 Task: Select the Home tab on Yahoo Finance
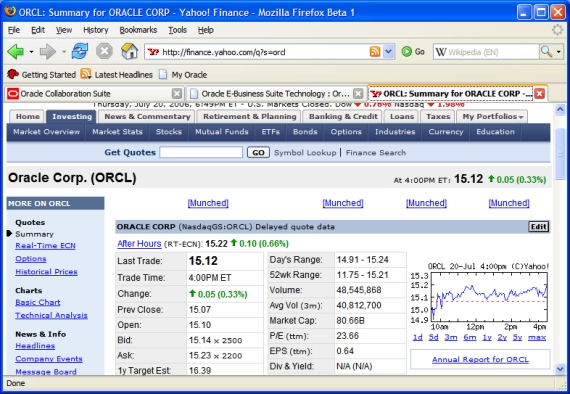tap(28, 117)
